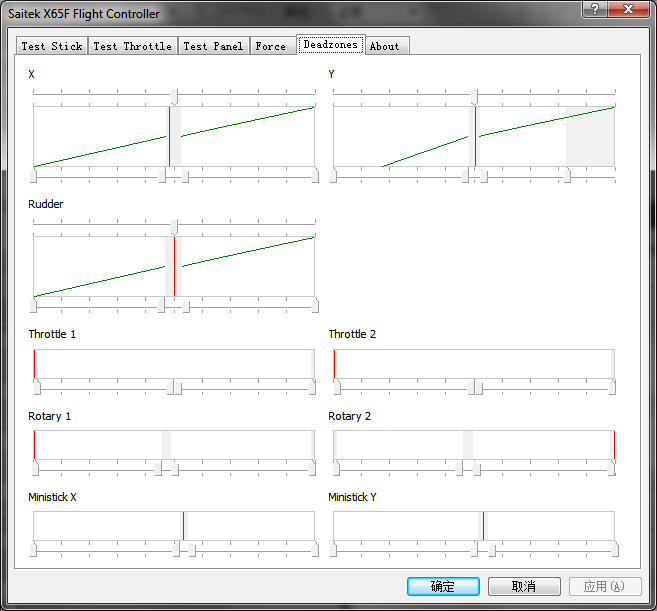Click Throttle 2 right end slider thumb
Image resolution: width=657 pixels, height=611 pixels.
pos(612,387)
